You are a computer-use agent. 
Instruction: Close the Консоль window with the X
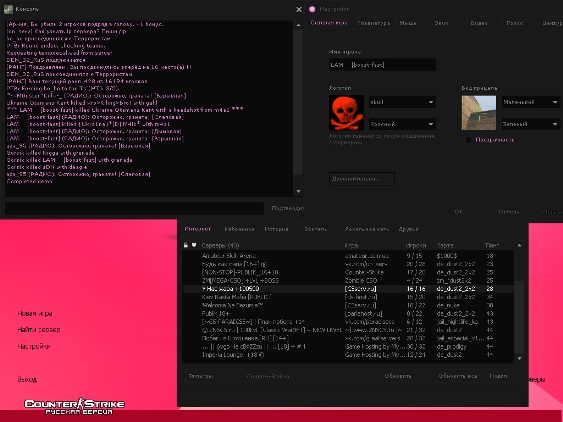click(x=299, y=9)
